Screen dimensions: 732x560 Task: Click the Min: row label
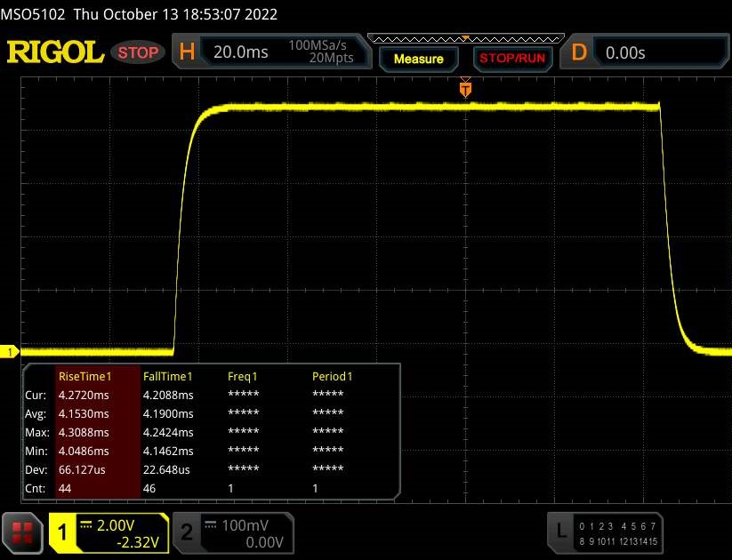(36, 452)
